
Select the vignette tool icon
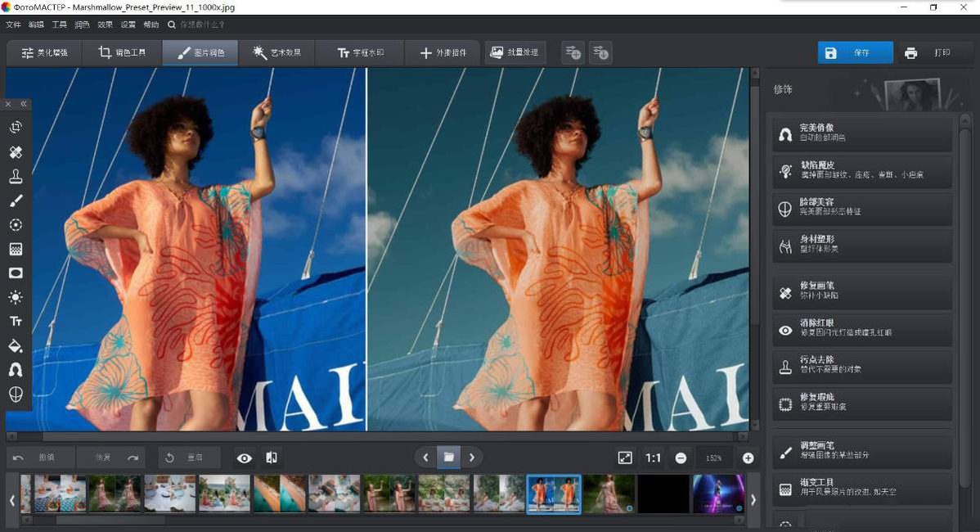click(16, 273)
